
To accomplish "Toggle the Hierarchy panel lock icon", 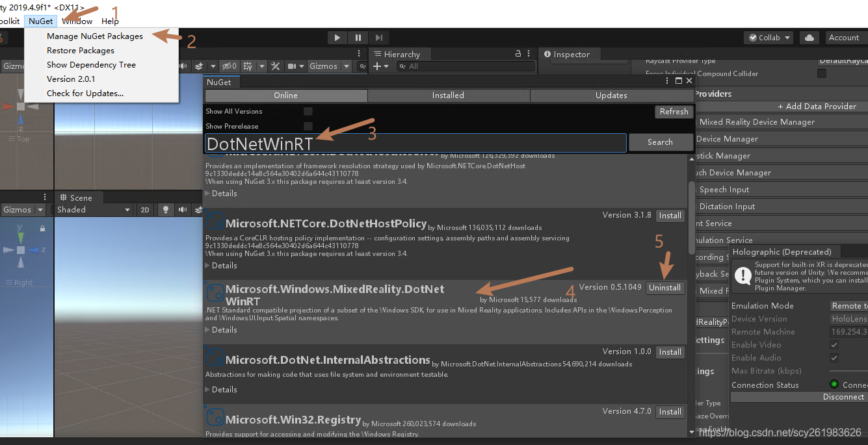I will coord(518,54).
